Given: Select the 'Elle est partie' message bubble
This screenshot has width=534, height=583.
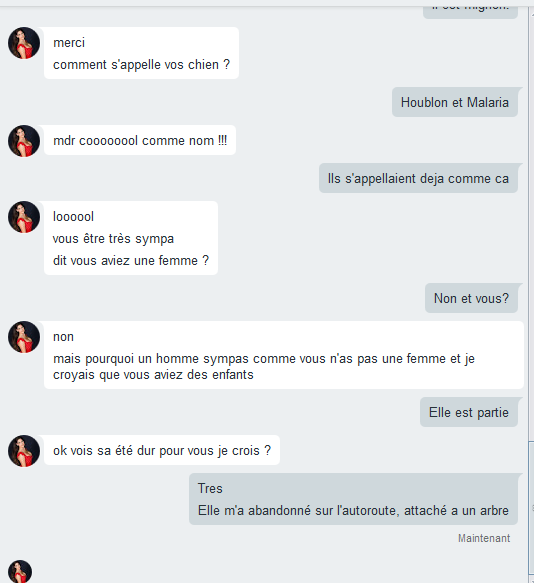Looking at the screenshot, I should [469, 412].
